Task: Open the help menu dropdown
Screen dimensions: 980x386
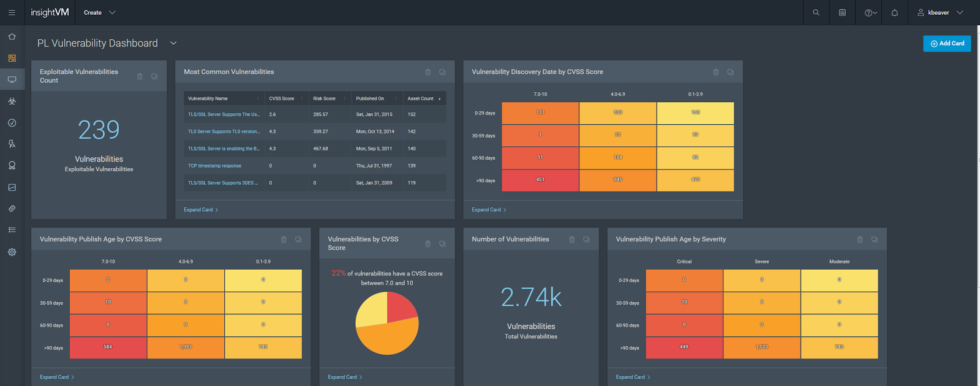Action: click(870, 12)
